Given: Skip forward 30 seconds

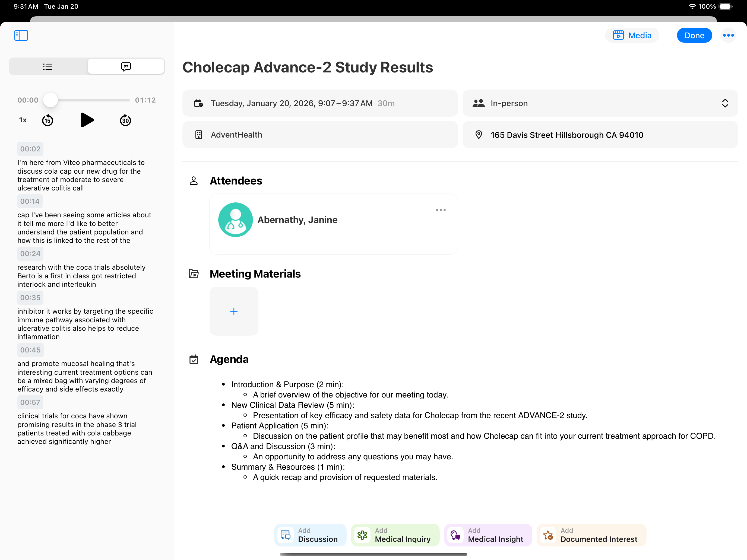Looking at the screenshot, I should (x=125, y=120).
